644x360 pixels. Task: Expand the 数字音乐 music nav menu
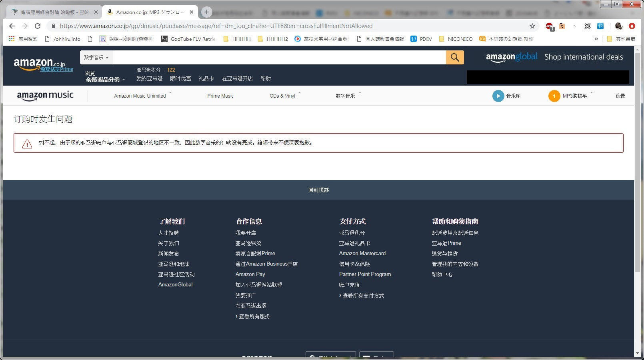point(348,96)
